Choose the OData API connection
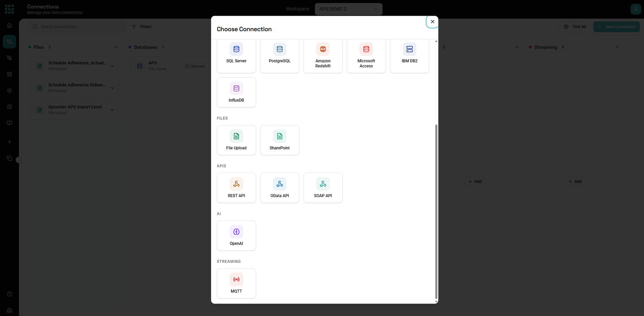This screenshot has height=316, width=644. (x=279, y=188)
